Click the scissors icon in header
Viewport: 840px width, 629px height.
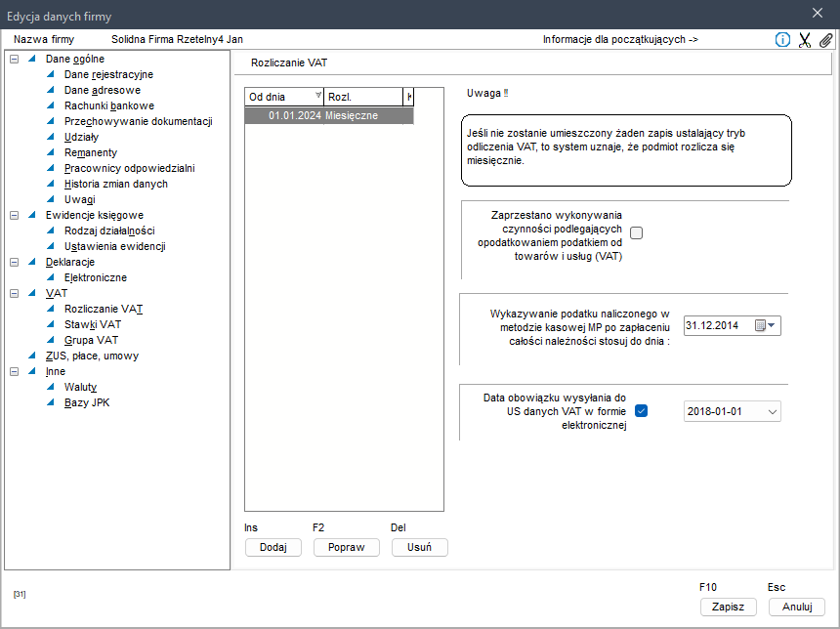click(x=805, y=40)
